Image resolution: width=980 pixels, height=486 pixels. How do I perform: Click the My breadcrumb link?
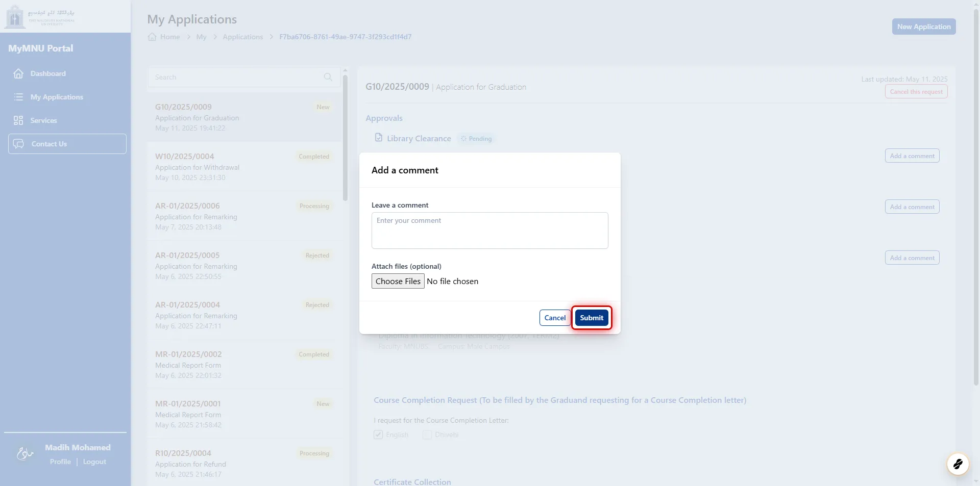pyautogui.click(x=202, y=37)
